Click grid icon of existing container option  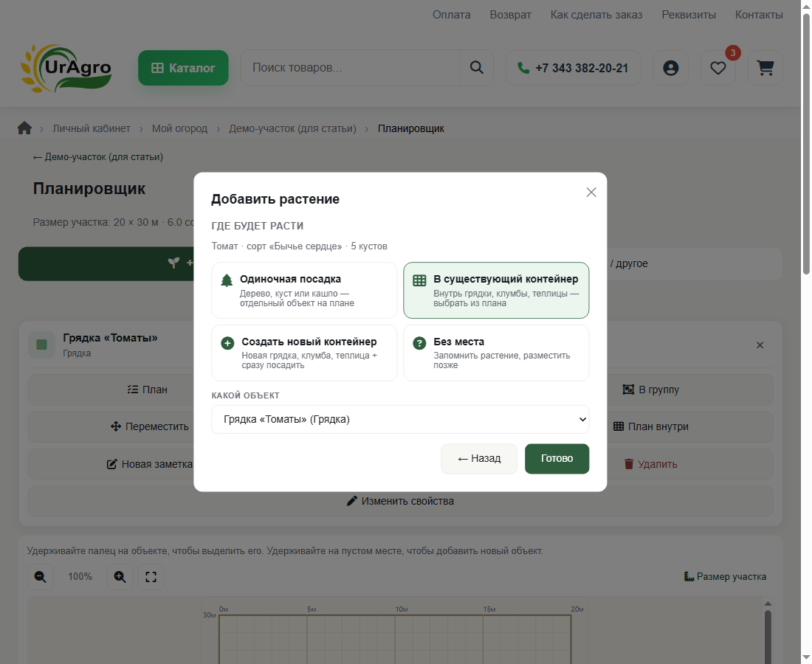[x=419, y=280]
